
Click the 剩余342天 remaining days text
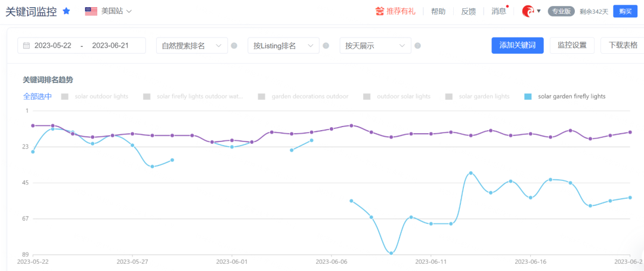point(594,11)
